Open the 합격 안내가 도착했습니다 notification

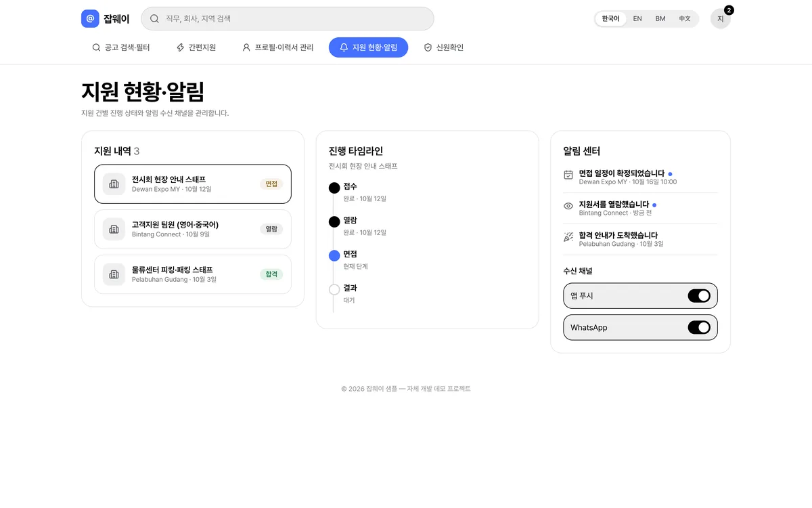tap(640, 239)
